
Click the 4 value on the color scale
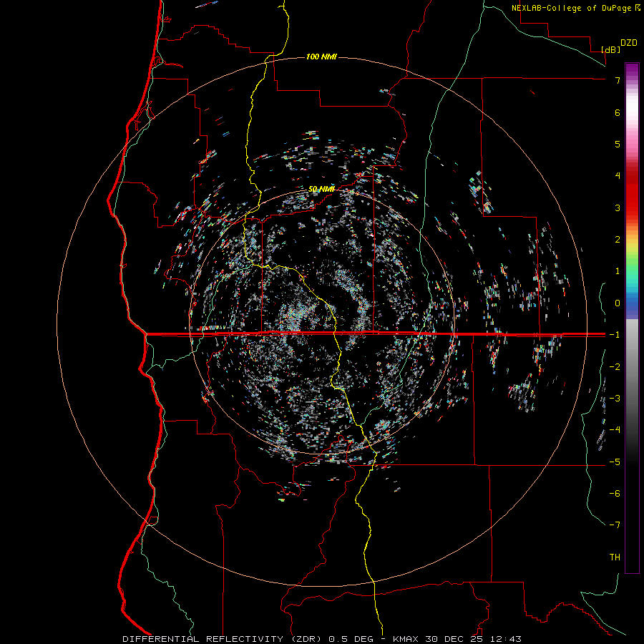(618, 176)
